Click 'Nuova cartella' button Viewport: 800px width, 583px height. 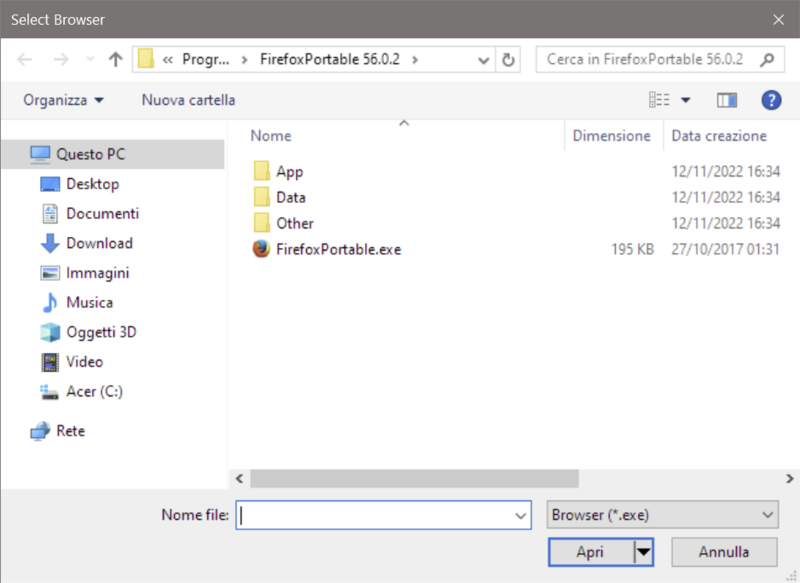188,100
